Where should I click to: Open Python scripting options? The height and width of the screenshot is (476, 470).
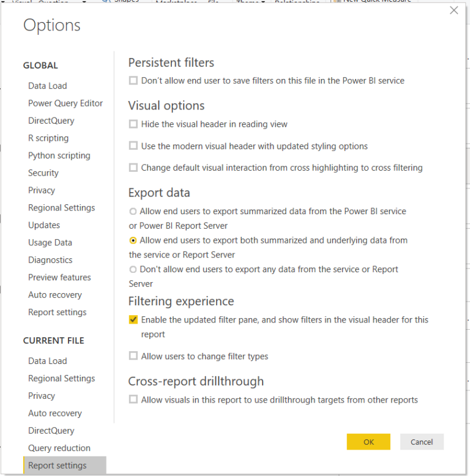pyautogui.click(x=59, y=155)
